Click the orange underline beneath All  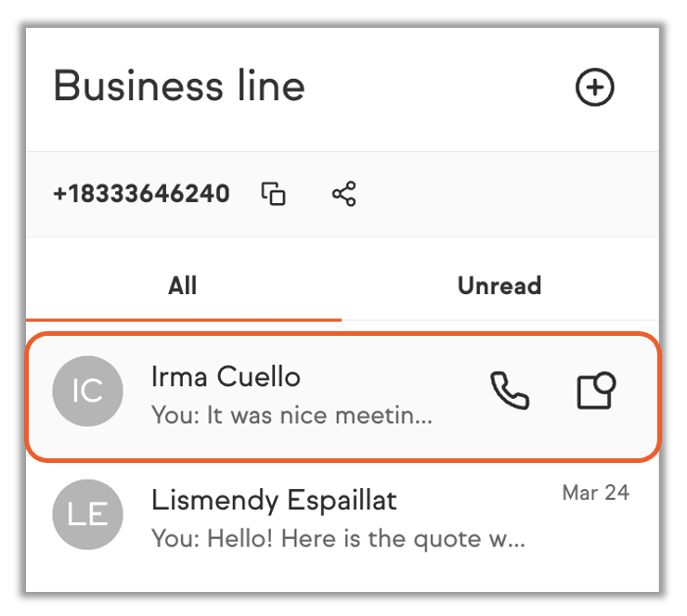click(183, 319)
